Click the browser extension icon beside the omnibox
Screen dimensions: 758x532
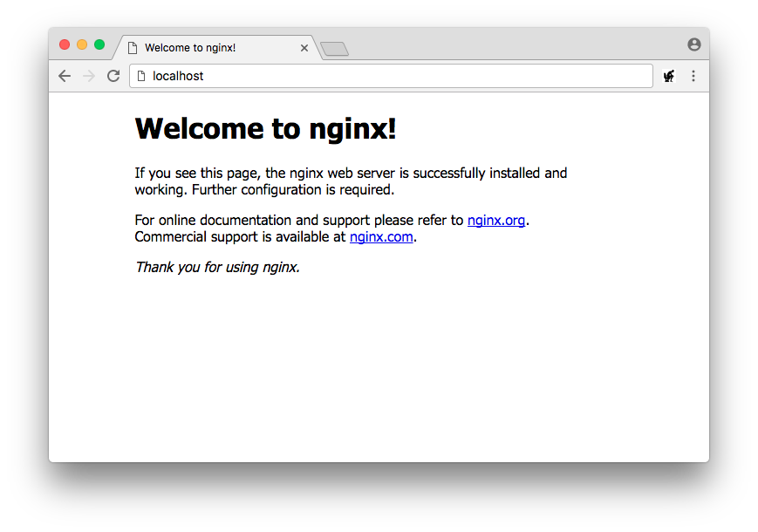pos(668,76)
